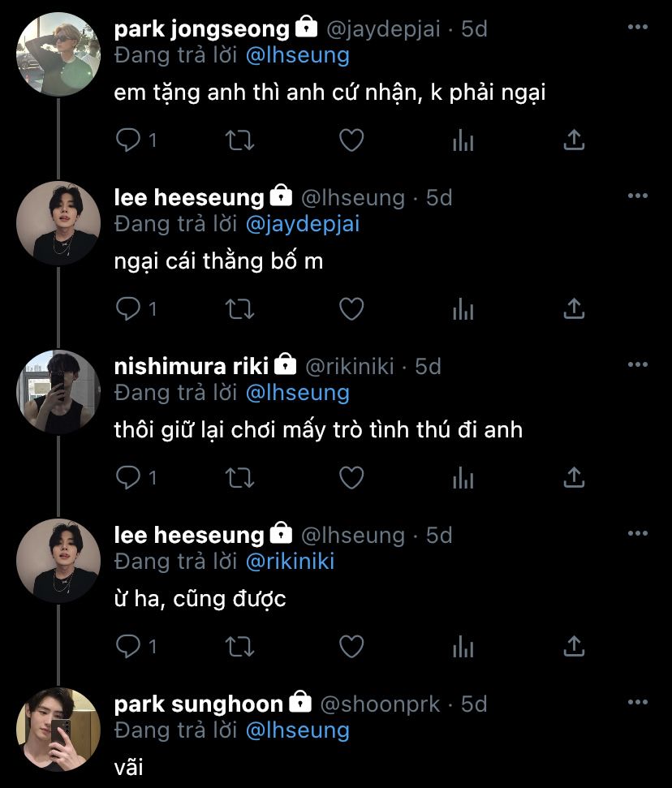Open nishimura riki's profile avatar

(58, 392)
